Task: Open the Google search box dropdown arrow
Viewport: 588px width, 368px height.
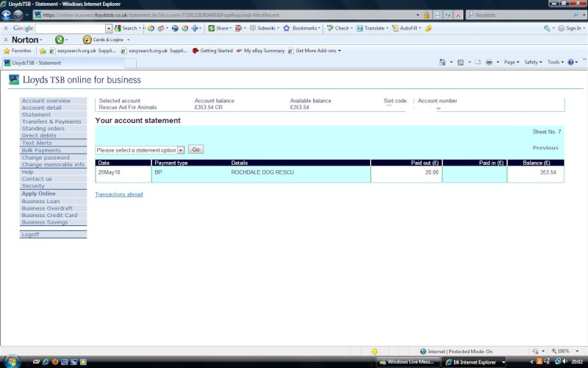Action: tap(109, 28)
